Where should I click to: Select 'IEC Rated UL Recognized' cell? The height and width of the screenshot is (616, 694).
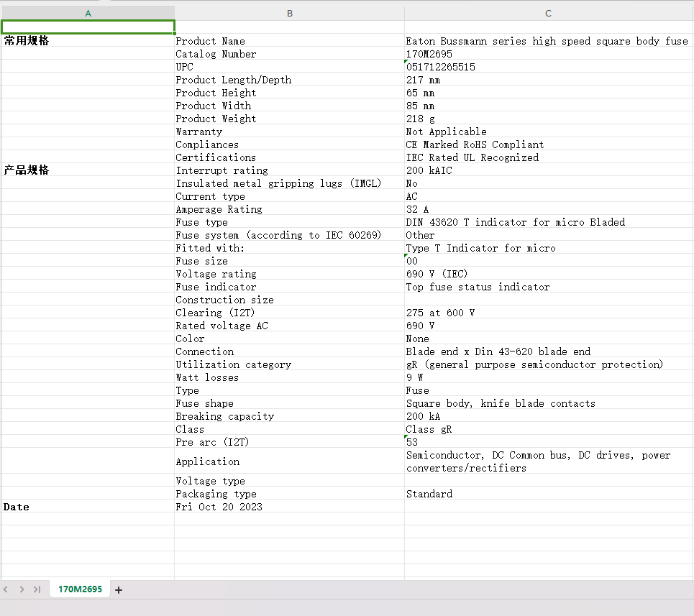click(x=549, y=157)
